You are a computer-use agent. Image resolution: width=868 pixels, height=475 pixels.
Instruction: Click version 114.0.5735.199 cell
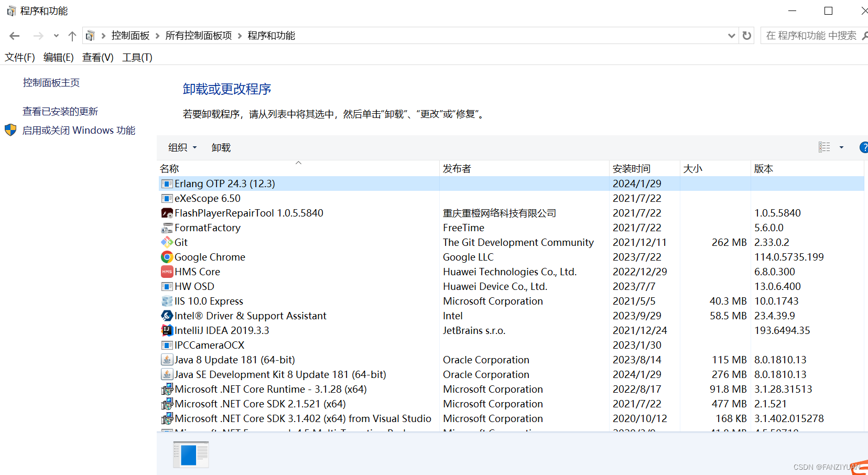(x=789, y=257)
